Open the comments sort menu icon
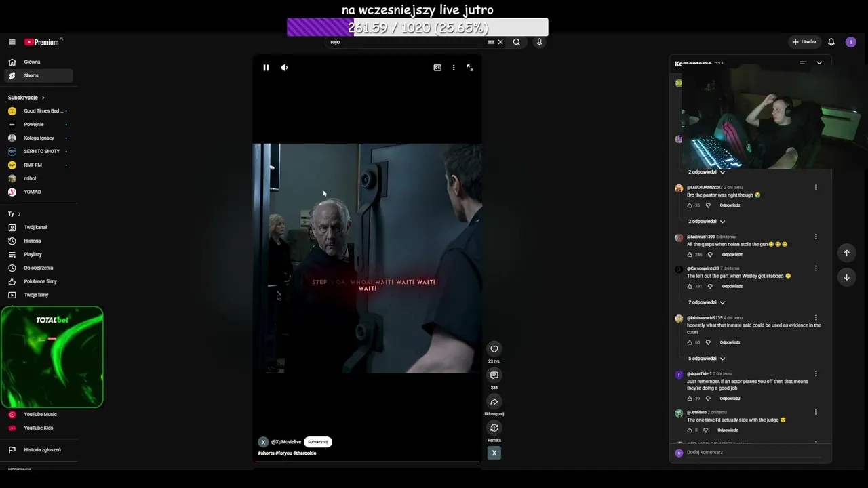Viewport: 868px width, 488px height. tap(803, 63)
